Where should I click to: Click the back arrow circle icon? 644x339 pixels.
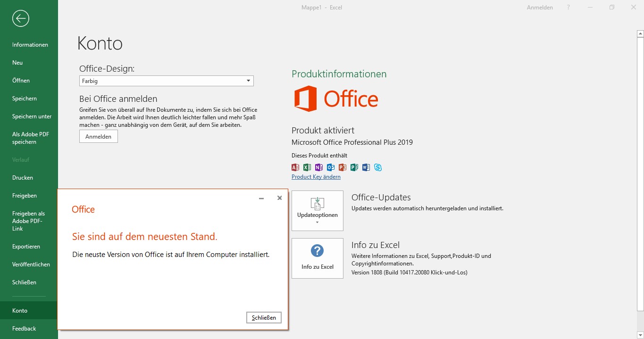21,18
